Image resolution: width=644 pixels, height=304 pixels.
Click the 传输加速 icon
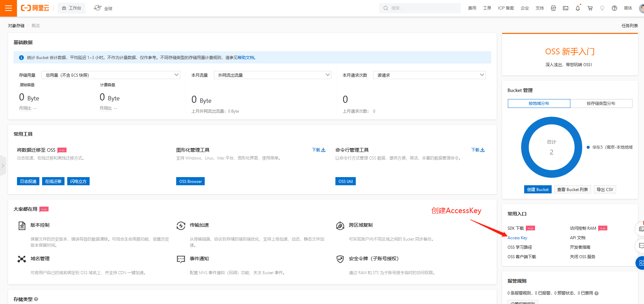coord(181,226)
